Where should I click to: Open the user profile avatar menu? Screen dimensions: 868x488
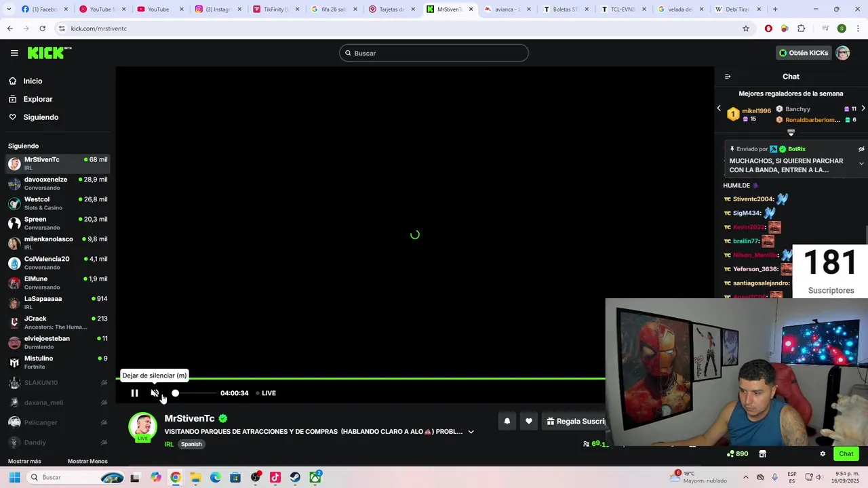click(843, 53)
